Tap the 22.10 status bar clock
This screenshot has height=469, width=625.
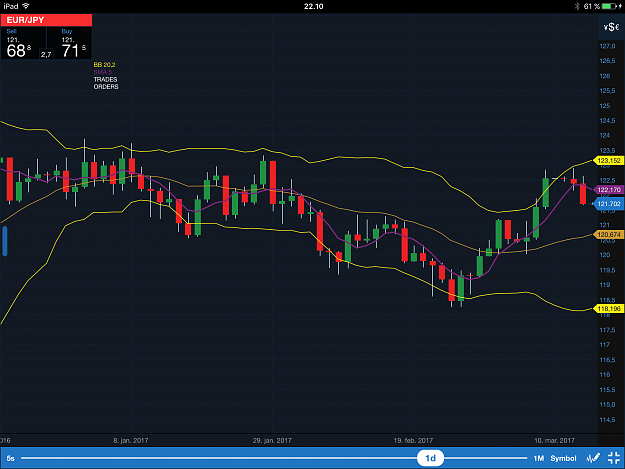tap(314, 6)
